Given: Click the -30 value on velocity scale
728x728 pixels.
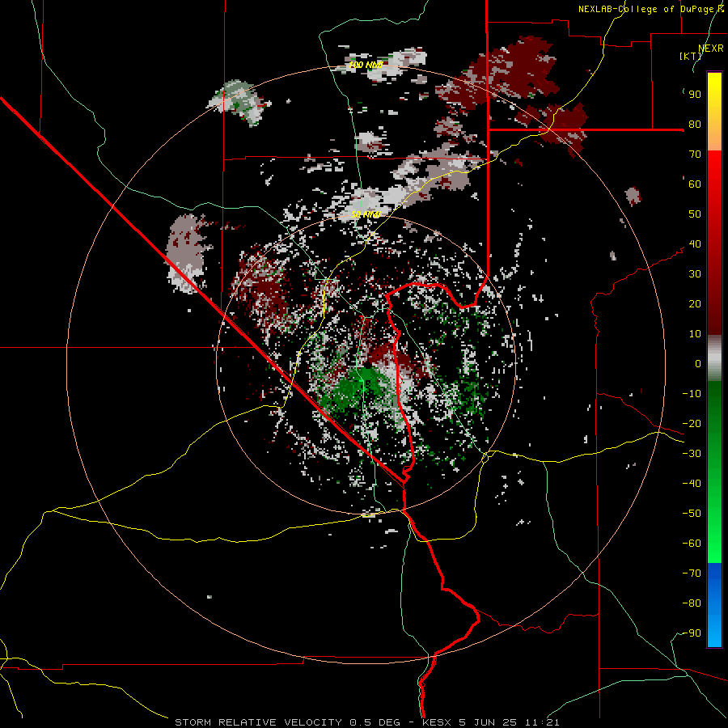Looking at the screenshot, I should tap(692, 454).
